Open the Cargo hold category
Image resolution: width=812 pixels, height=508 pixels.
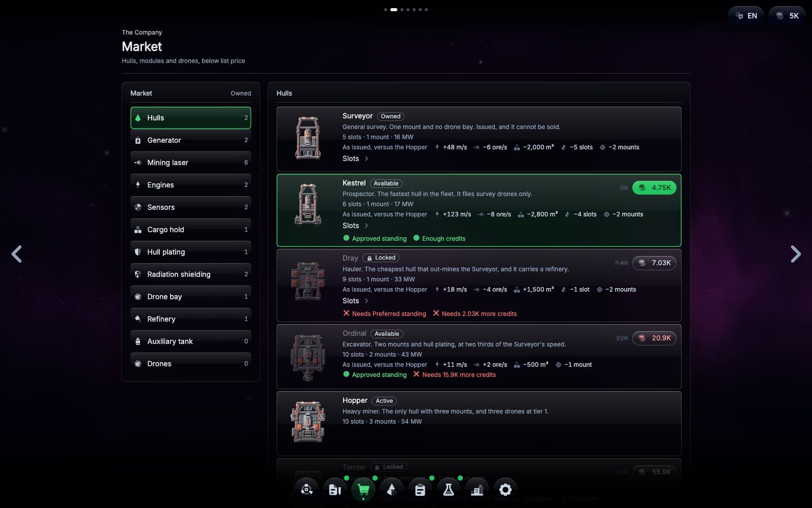tap(191, 230)
